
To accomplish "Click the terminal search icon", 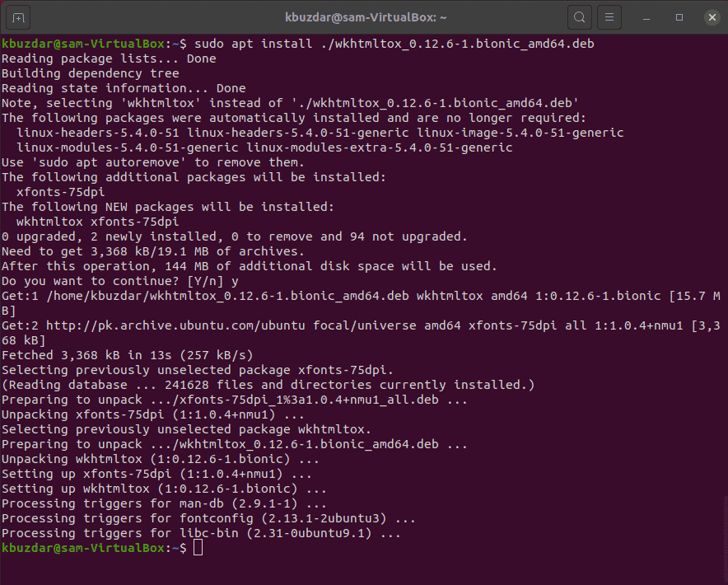I will point(580,17).
